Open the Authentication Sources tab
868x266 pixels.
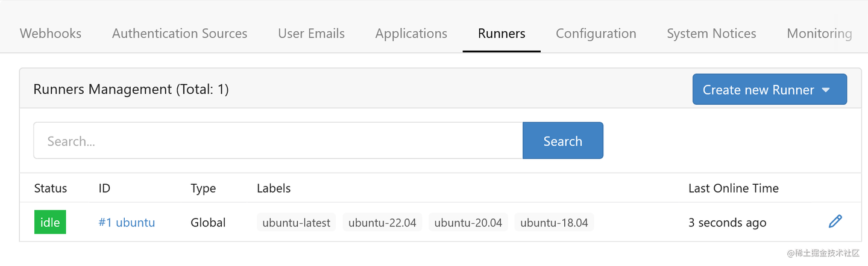[180, 34]
